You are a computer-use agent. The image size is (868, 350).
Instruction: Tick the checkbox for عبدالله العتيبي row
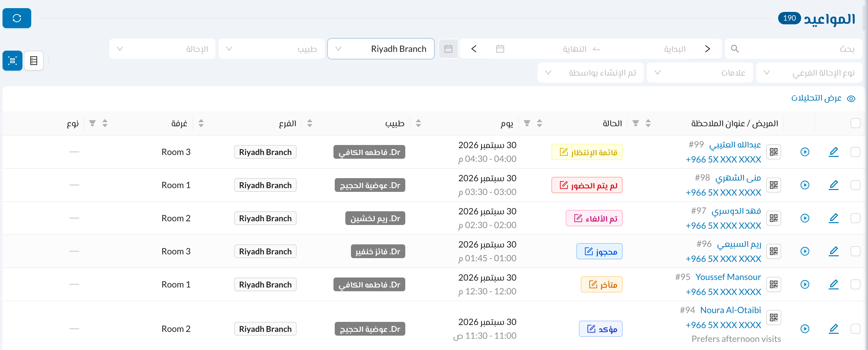(855, 152)
